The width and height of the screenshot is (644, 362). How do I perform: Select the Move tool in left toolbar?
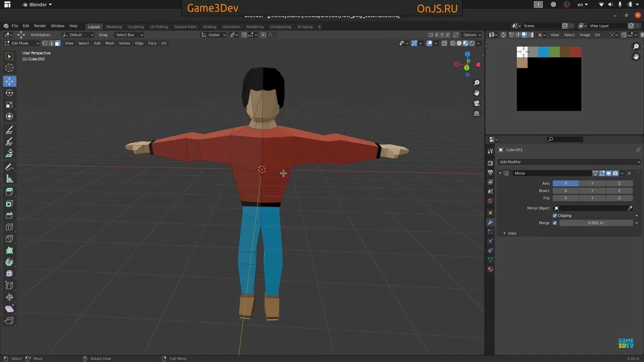(10, 82)
